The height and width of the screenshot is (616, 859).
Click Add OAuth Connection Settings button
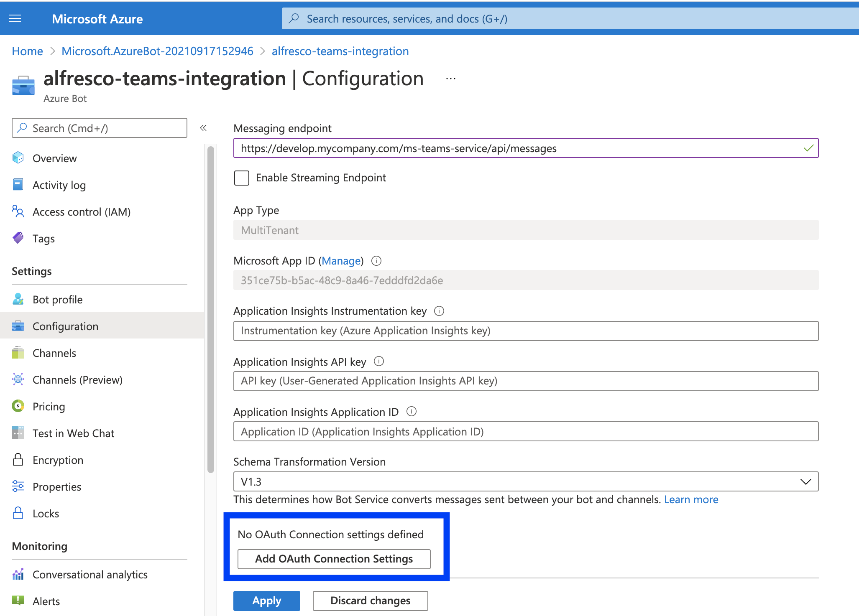click(x=334, y=559)
